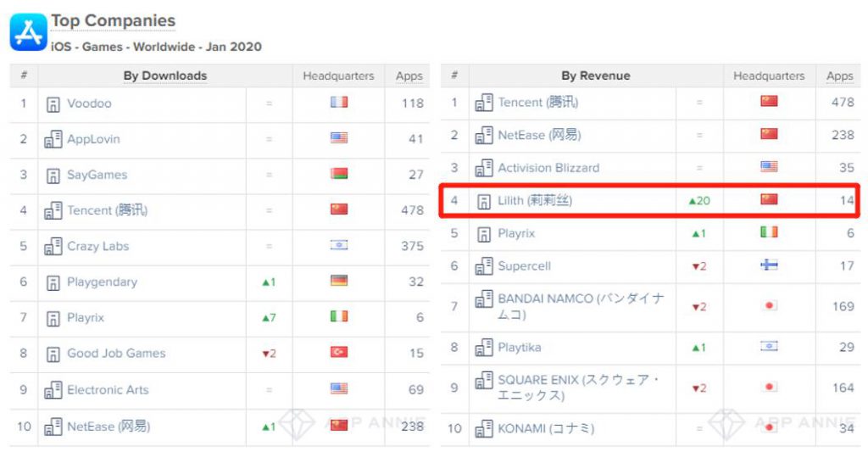868x452 pixels.
Task: Click app count 118 for Voodoo
Action: coord(413,103)
